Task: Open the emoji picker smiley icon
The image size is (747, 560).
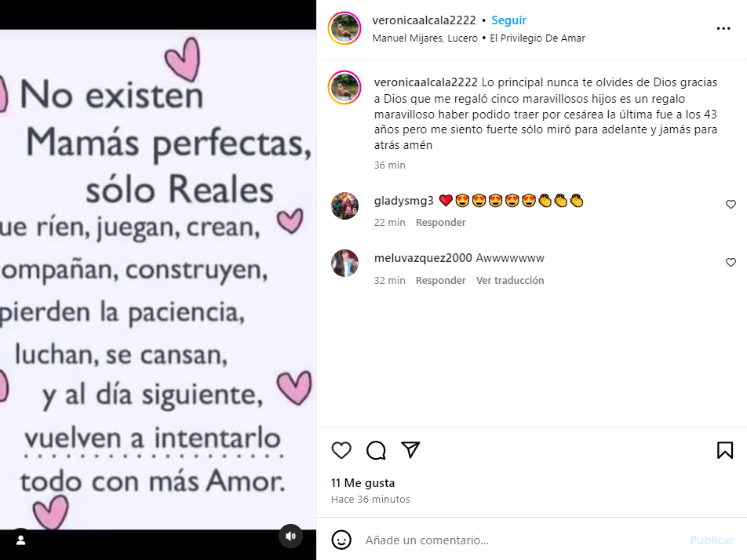Action: tap(341, 540)
